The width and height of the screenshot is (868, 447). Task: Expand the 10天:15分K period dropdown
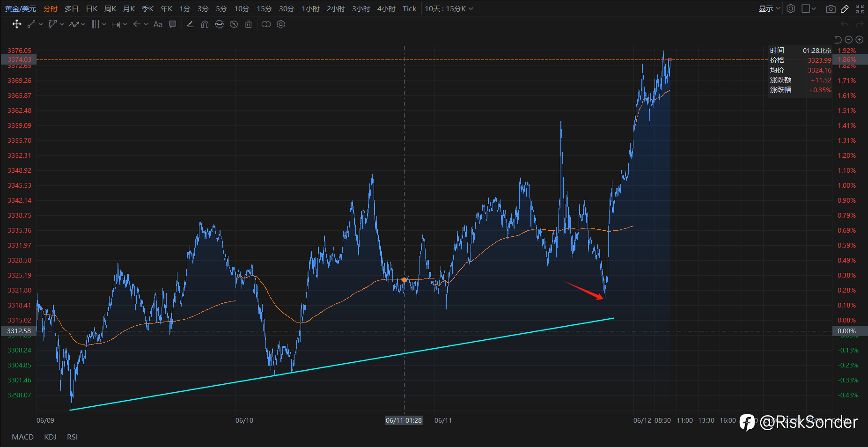tap(449, 9)
